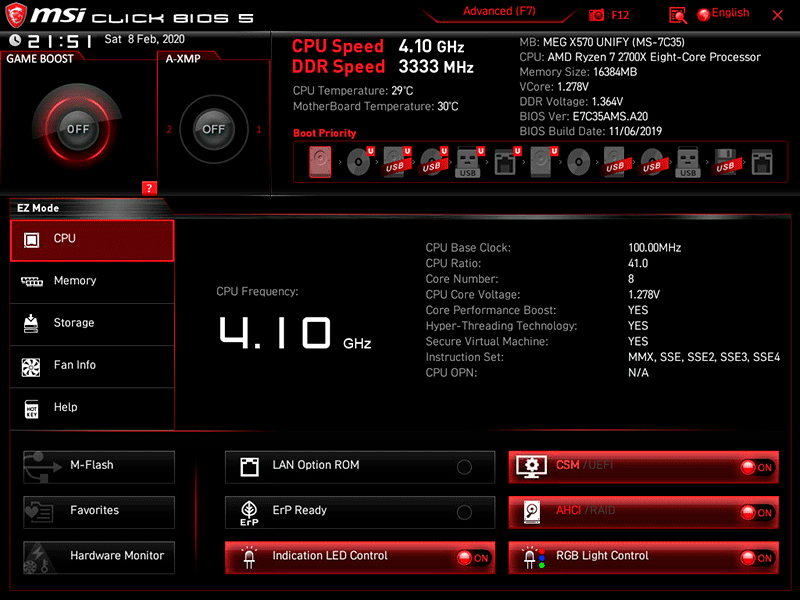Click the Boot Priority label

pyautogui.click(x=324, y=133)
